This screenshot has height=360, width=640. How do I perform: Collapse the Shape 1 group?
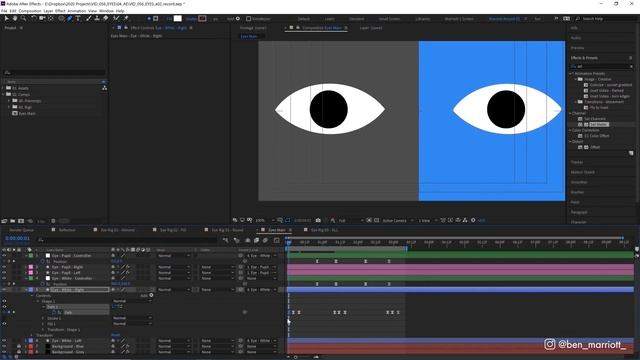(x=38, y=301)
